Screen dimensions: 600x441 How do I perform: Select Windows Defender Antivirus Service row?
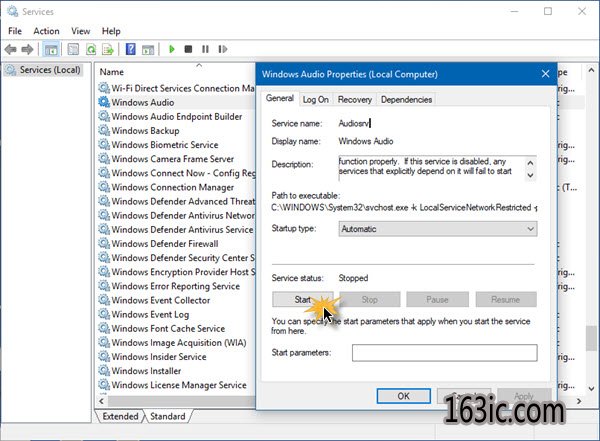[177, 230]
